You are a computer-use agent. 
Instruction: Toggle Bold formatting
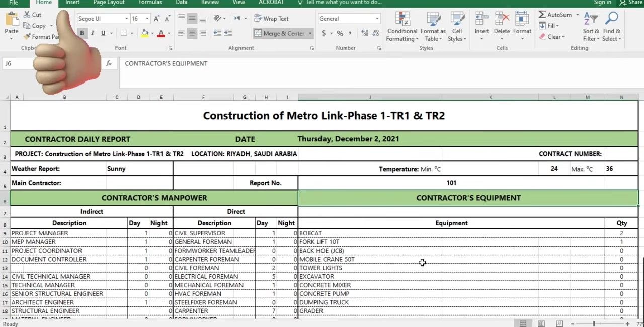coord(82,33)
